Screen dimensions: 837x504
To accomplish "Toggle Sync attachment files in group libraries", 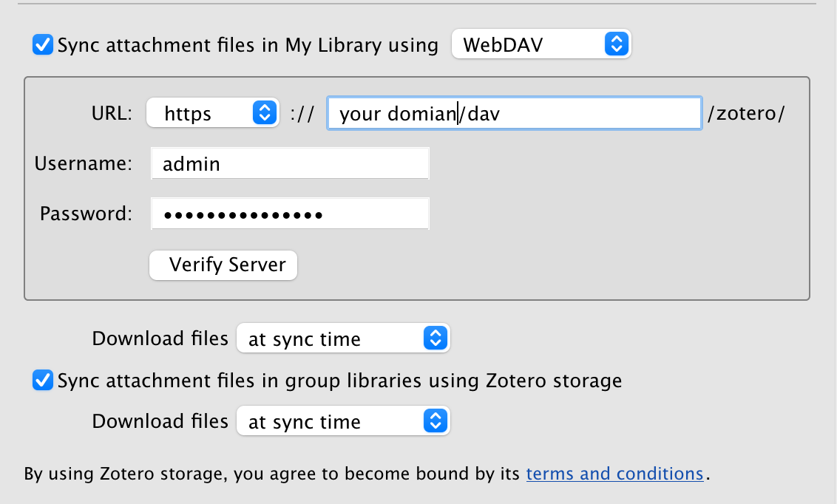I will pyautogui.click(x=43, y=381).
